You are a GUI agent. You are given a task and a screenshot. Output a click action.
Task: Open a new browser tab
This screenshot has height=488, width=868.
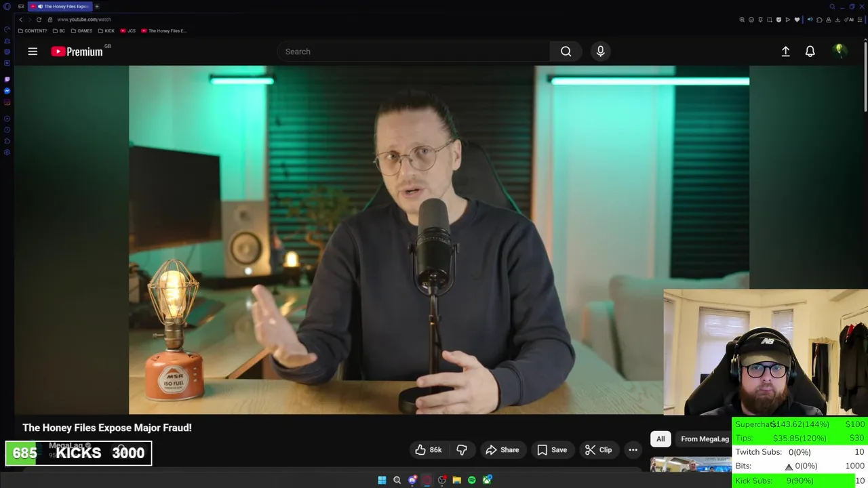pos(96,7)
